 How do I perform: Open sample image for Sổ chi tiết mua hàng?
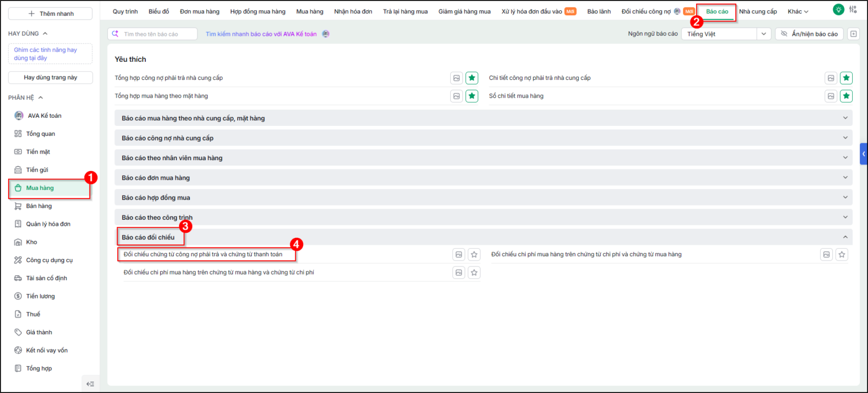pyautogui.click(x=831, y=96)
